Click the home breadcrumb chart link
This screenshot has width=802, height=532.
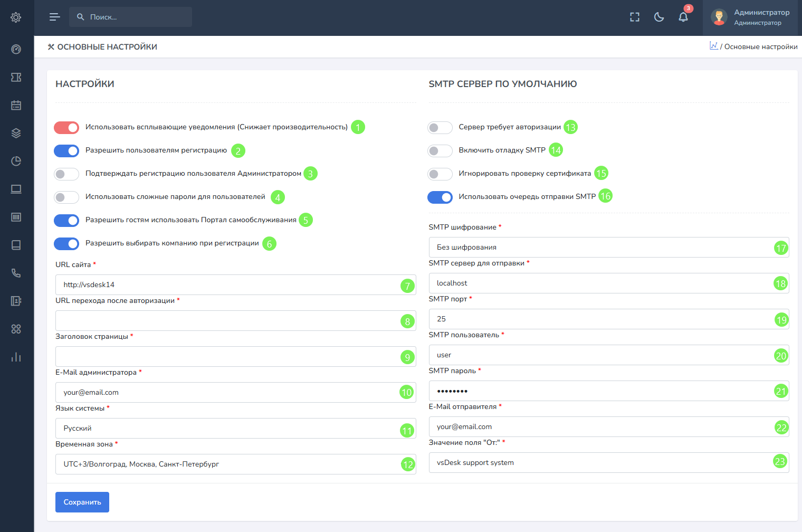pos(713,46)
